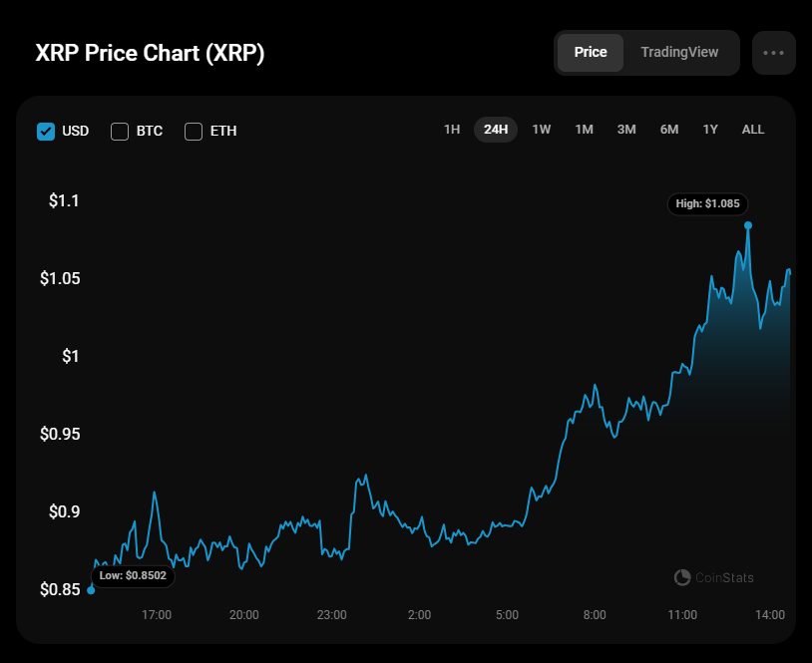Switch chart to 1M range

(584, 130)
